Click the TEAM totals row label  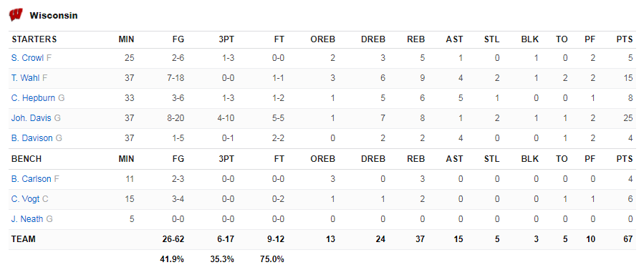pos(24,239)
